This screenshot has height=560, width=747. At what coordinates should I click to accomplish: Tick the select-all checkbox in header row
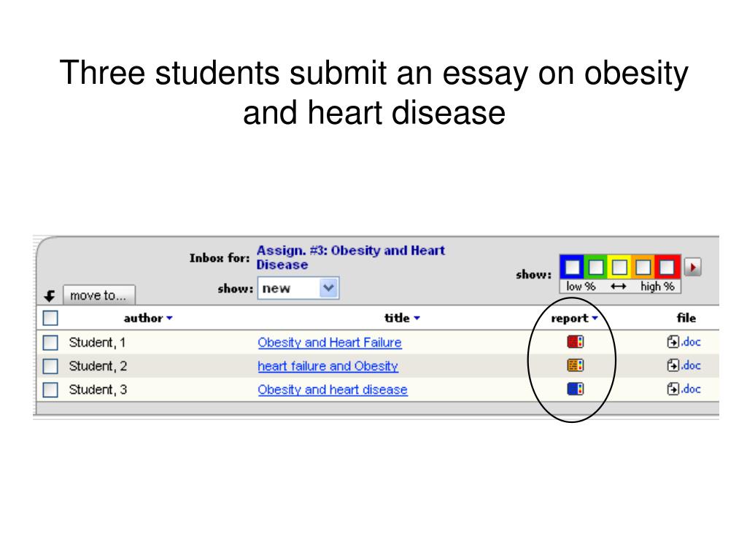click(50, 318)
